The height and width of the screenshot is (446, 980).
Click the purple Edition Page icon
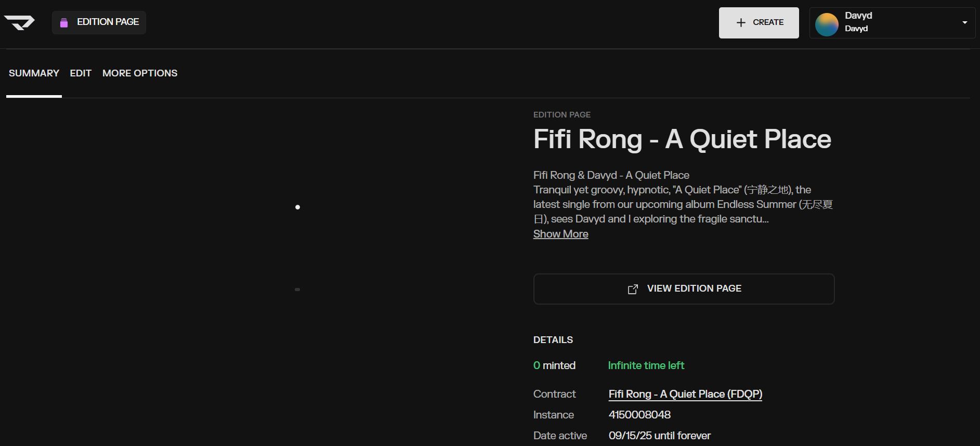pos(64,22)
